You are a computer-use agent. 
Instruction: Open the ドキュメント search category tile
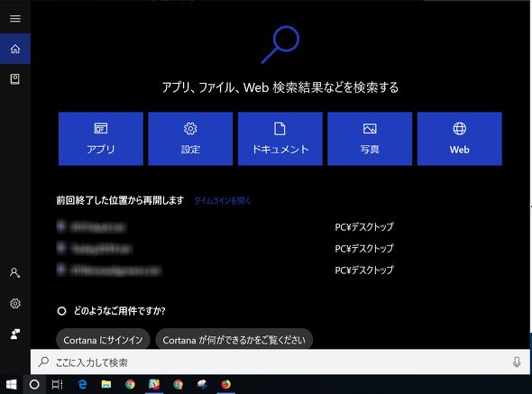coord(280,139)
